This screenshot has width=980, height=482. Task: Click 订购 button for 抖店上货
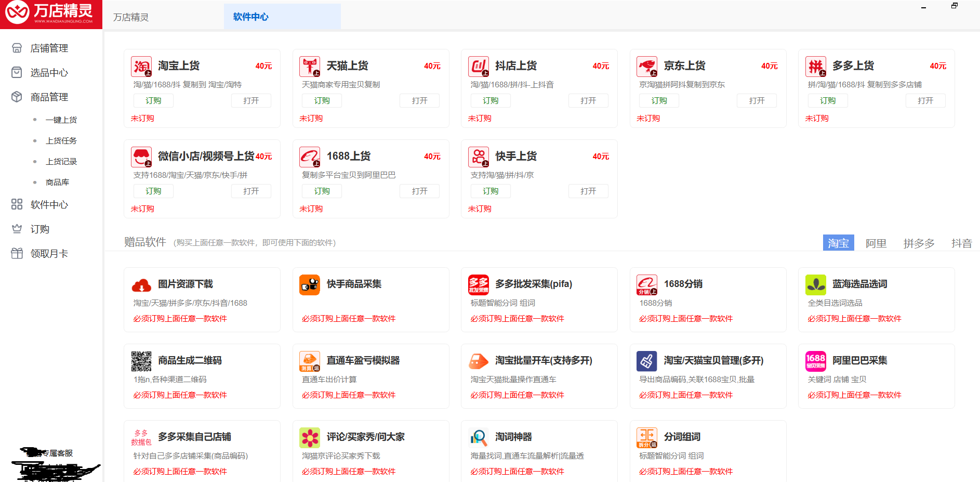[491, 101]
